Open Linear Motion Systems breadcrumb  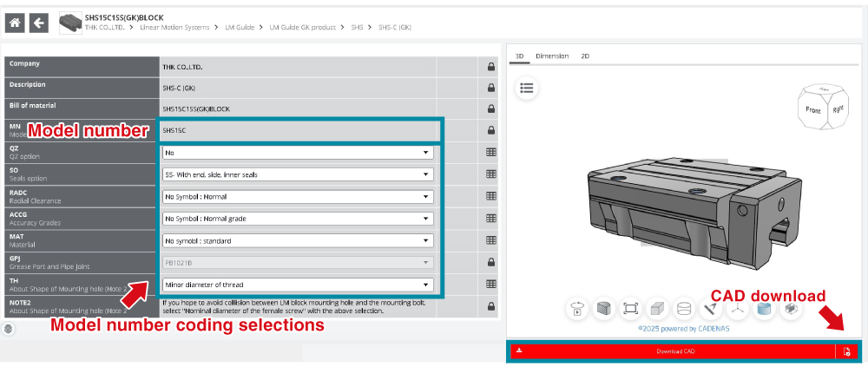tap(175, 27)
